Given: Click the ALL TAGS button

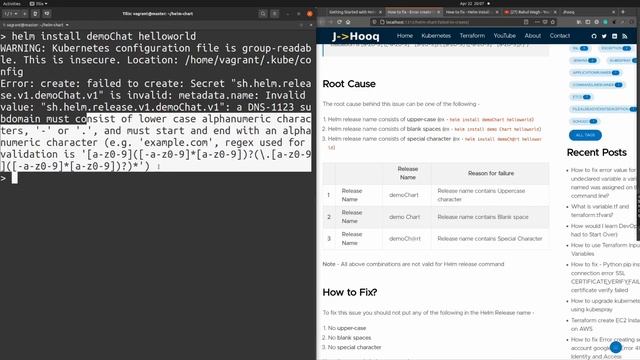Looking at the screenshot, I should pyautogui.click(x=585, y=135).
